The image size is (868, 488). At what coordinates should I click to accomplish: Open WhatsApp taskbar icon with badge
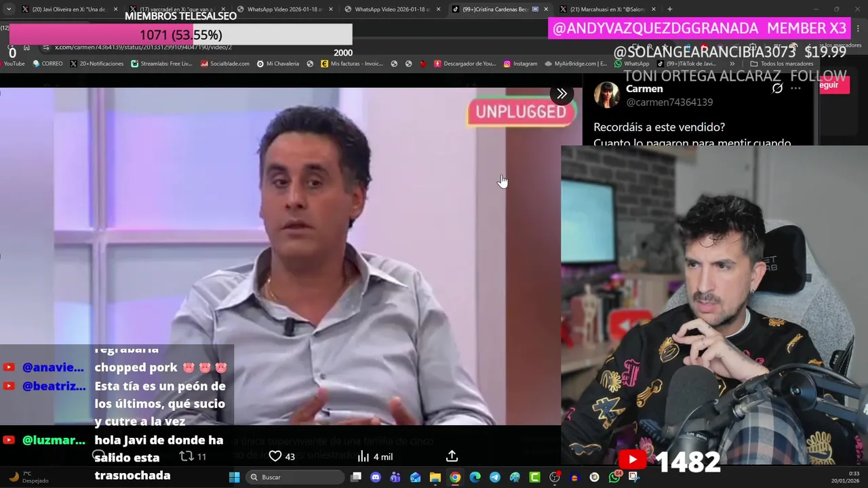[x=614, y=477]
